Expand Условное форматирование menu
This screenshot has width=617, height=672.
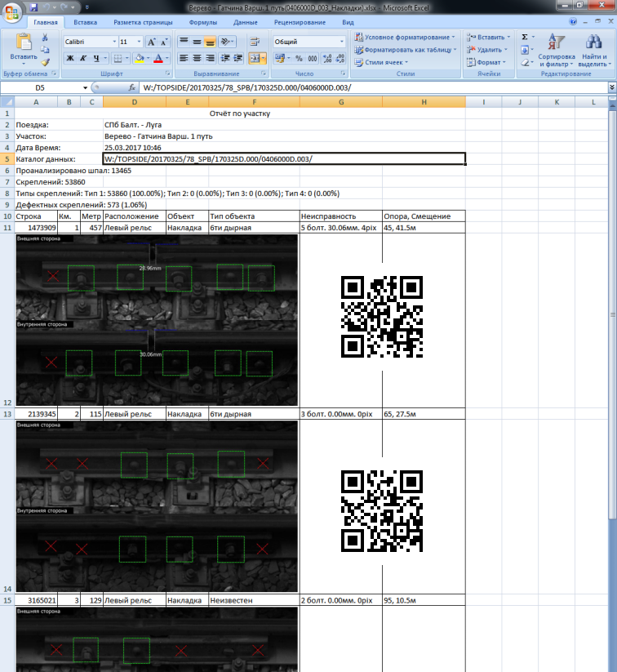pyautogui.click(x=405, y=38)
